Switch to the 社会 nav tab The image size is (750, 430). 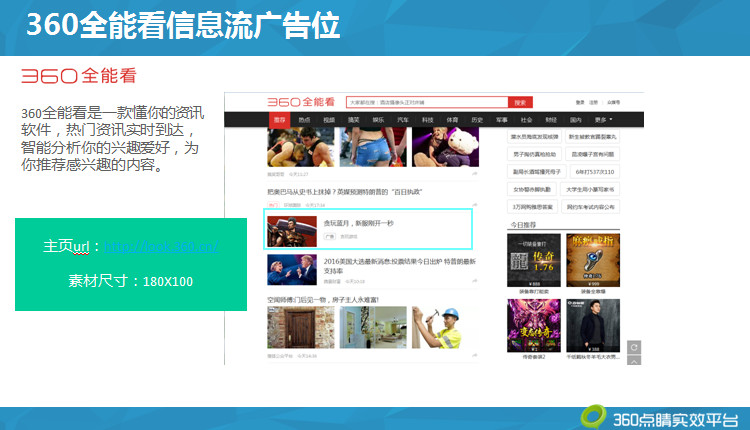pos(526,120)
